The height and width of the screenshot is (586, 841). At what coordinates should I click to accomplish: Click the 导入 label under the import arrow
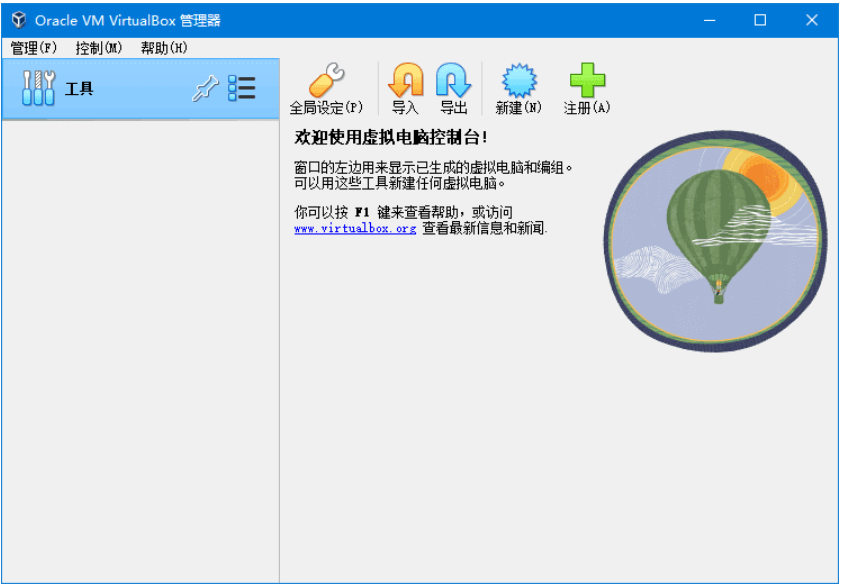[406, 105]
